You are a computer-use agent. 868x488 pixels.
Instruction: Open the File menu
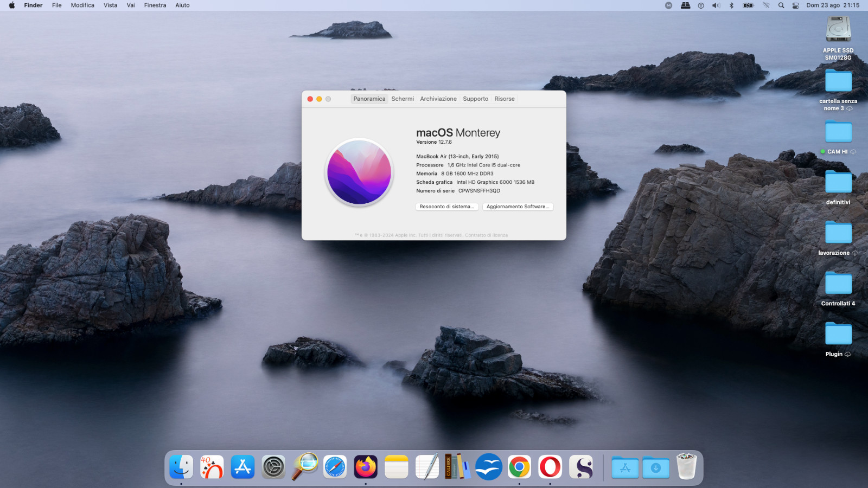point(57,5)
